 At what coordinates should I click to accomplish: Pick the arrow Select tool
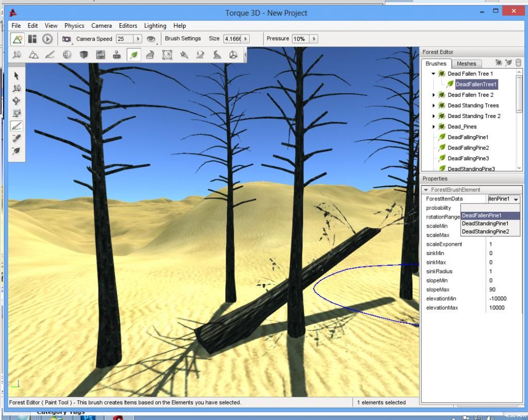(16, 76)
